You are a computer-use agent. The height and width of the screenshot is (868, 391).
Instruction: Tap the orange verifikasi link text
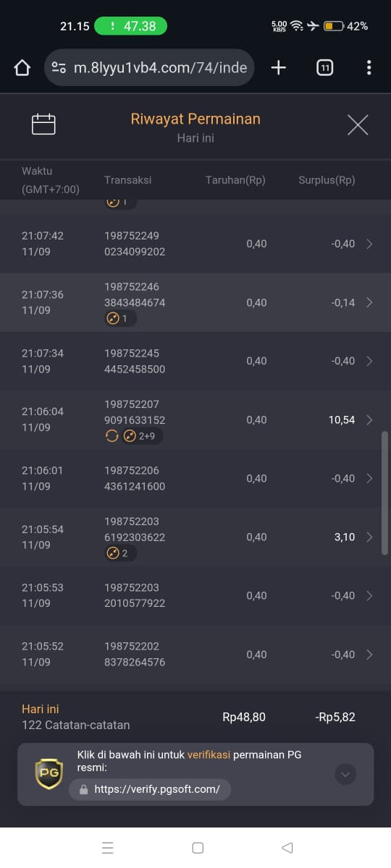[x=209, y=754]
